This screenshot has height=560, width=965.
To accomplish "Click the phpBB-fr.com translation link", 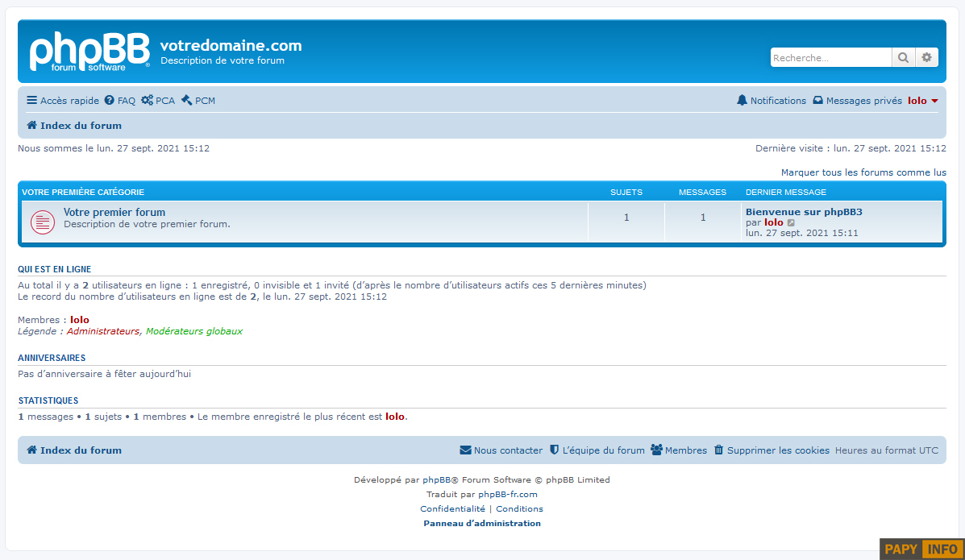I will pyautogui.click(x=508, y=494).
